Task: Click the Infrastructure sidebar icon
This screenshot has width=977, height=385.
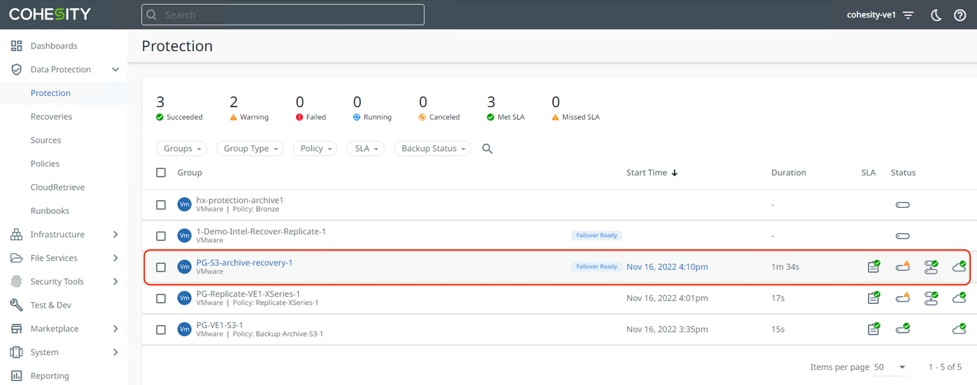Action: coord(17,234)
